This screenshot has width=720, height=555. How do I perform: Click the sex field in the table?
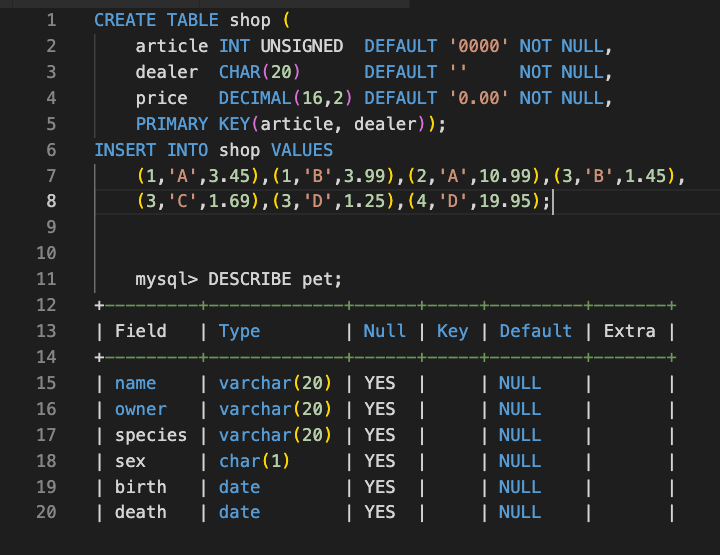(x=130, y=461)
